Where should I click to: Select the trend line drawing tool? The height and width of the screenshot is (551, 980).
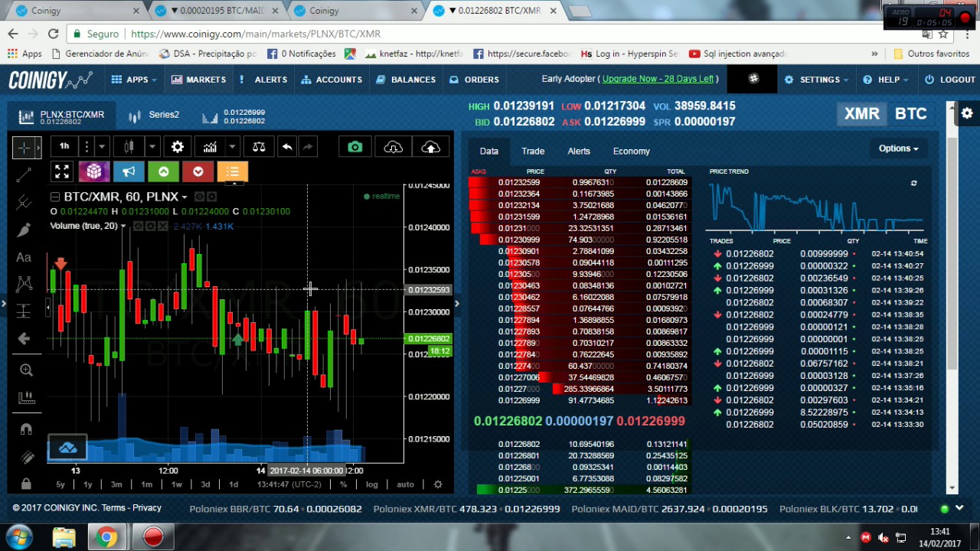click(x=24, y=174)
